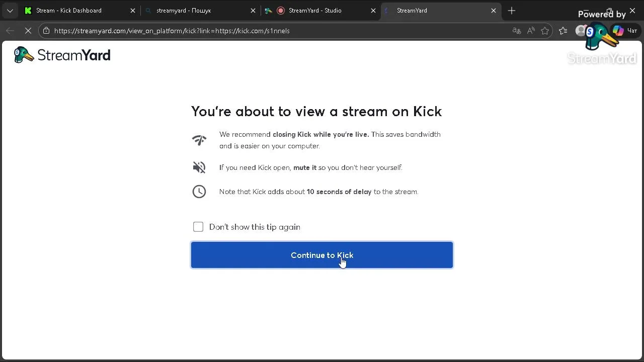Add this page to favorites

(x=545, y=31)
